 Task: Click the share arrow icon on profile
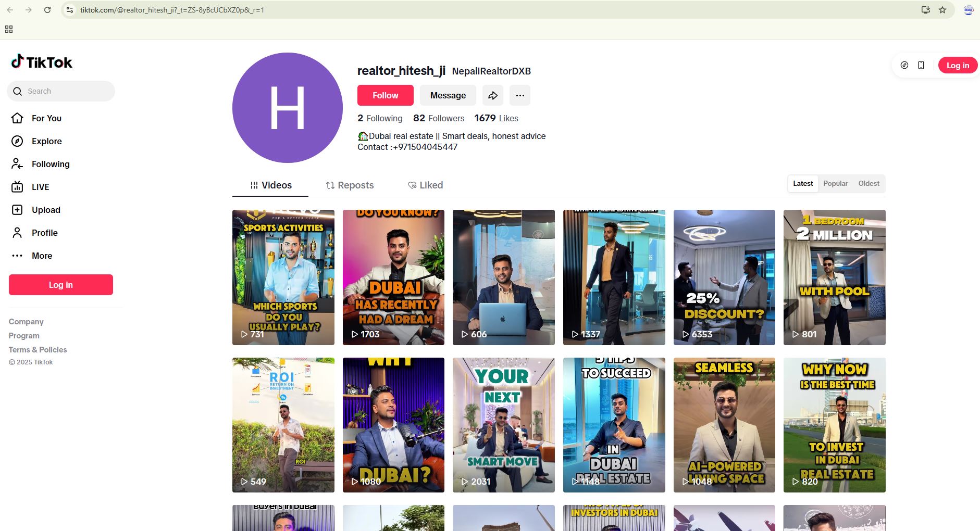pos(493,95)
